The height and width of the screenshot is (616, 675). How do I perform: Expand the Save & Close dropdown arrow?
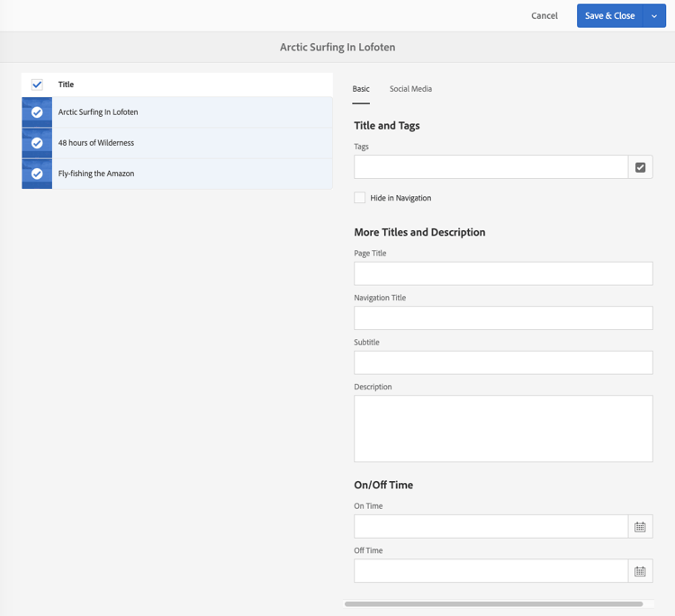tap(654, 16)
